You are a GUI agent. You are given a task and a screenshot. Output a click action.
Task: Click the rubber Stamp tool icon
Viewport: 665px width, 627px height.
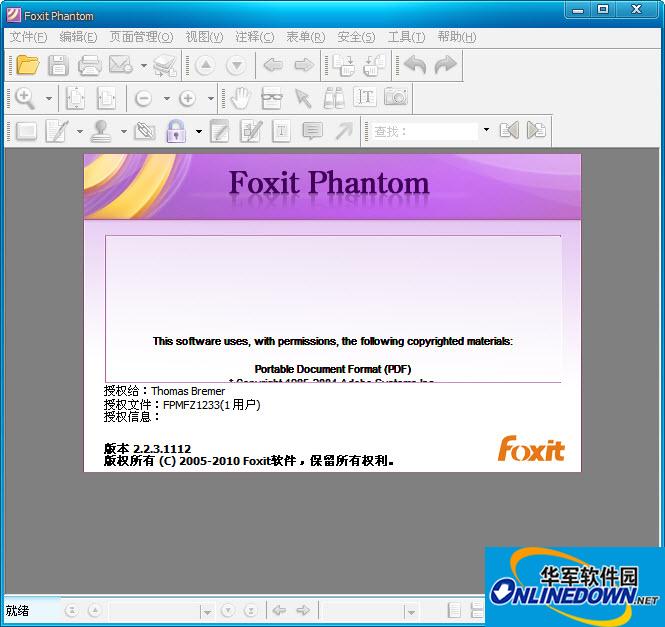[101, 131]
